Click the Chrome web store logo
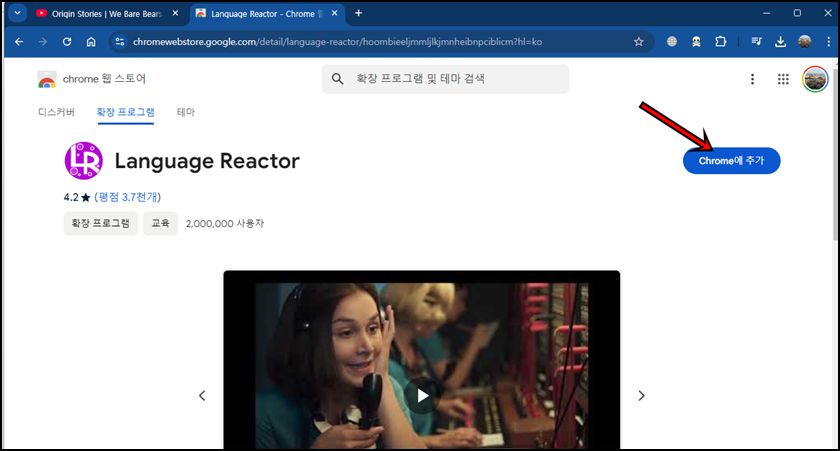The width and height of the screenshot is (840, 451). pyautogui.click(x=47, y=79)
